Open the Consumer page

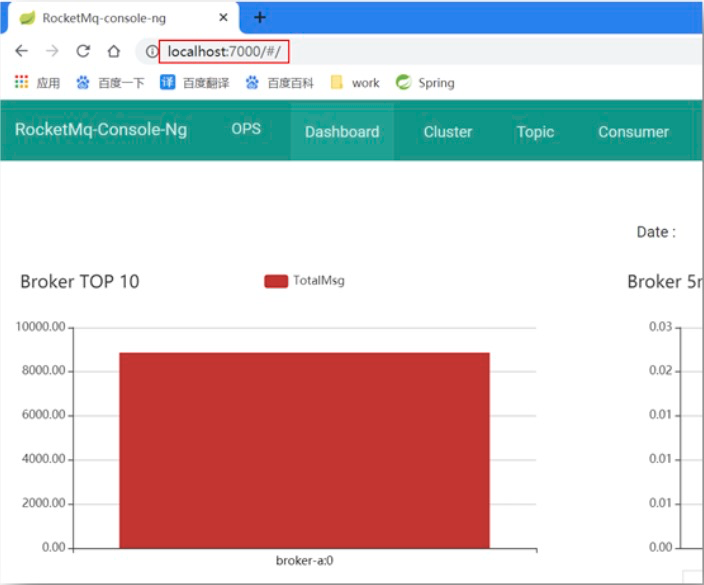coord(634,132)
